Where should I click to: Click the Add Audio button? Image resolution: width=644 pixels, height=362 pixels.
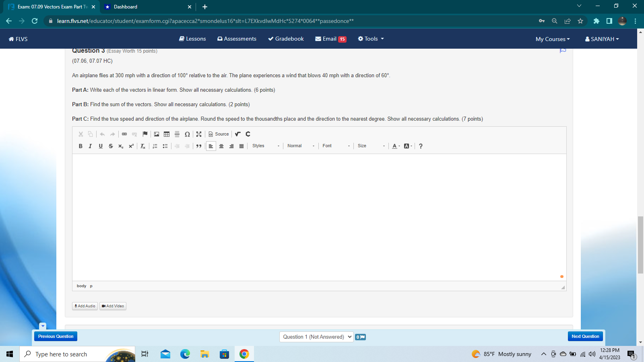[x=85, y=306]
